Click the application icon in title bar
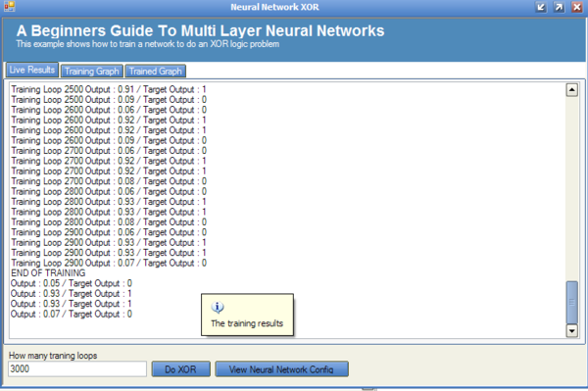 pyautogui.click(x=10, y=7)
